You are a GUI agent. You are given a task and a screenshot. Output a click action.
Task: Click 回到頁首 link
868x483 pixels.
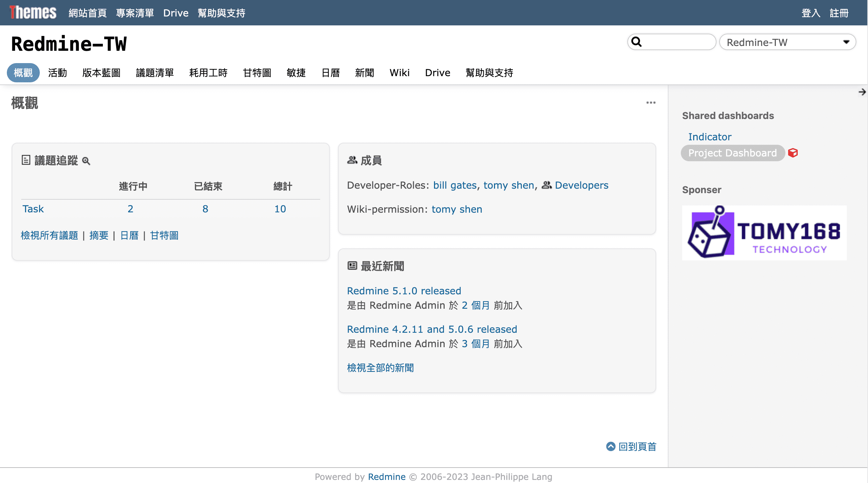point(637,447)
